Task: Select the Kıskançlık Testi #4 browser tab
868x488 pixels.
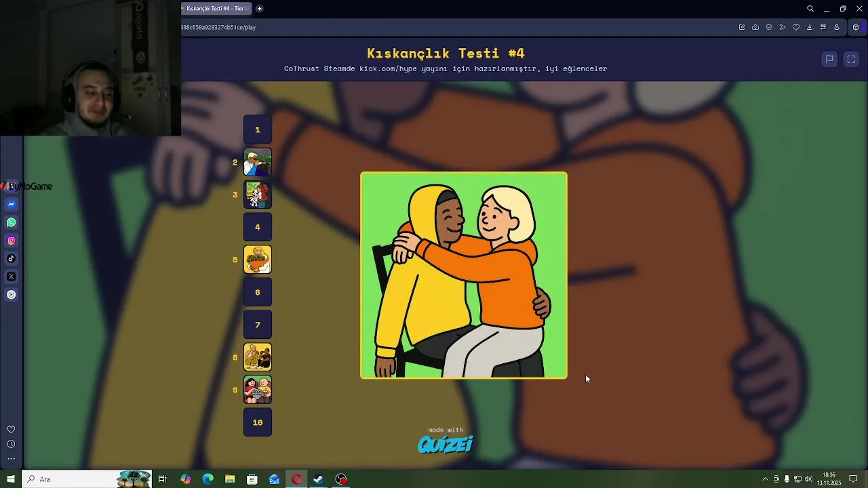Action: tap(216, 9)
